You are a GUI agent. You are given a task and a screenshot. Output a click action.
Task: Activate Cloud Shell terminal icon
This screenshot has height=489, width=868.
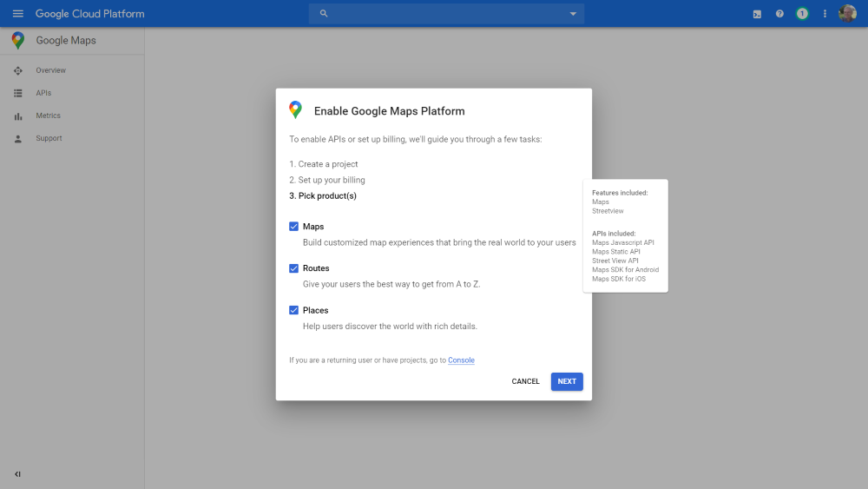coord(757,14)
